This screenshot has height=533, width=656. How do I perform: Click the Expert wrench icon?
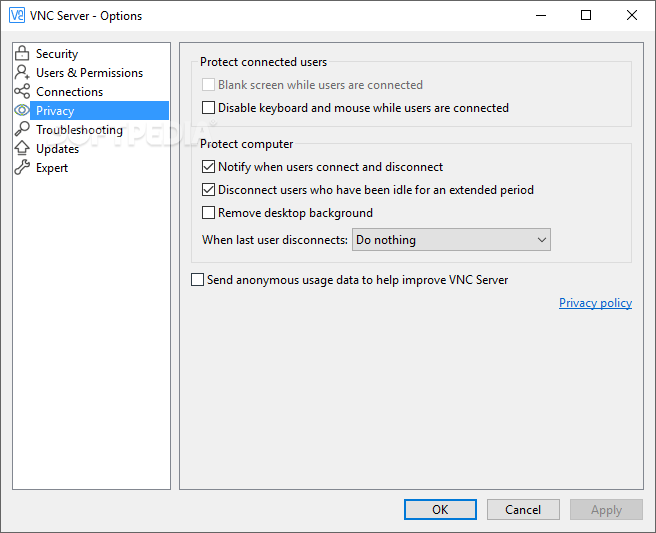[x=22, y=167]
